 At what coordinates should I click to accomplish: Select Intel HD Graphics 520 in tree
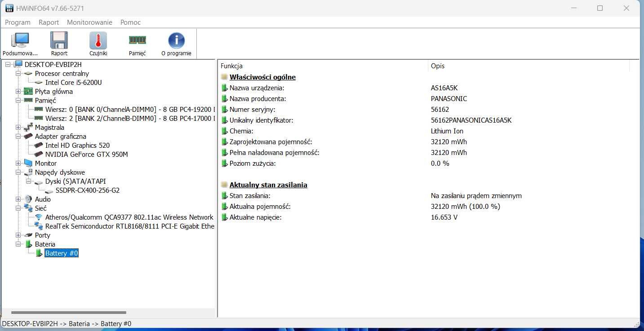coord(77,146)
